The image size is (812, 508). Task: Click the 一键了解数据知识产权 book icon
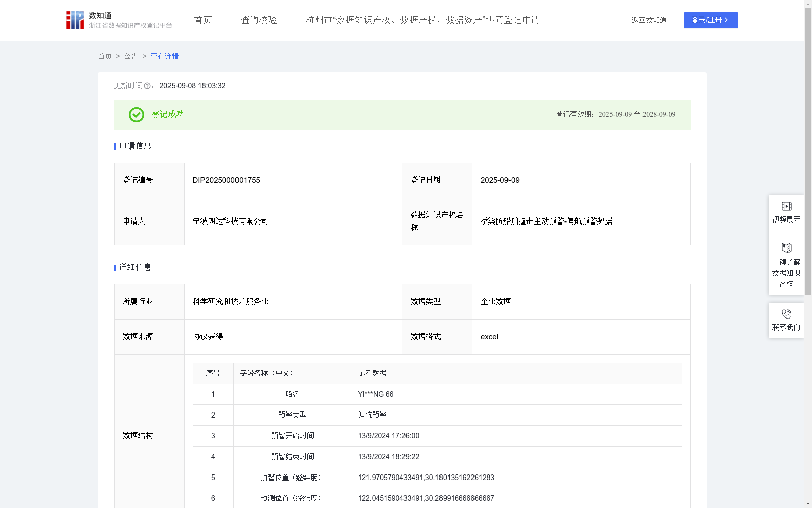pos(787,248)
